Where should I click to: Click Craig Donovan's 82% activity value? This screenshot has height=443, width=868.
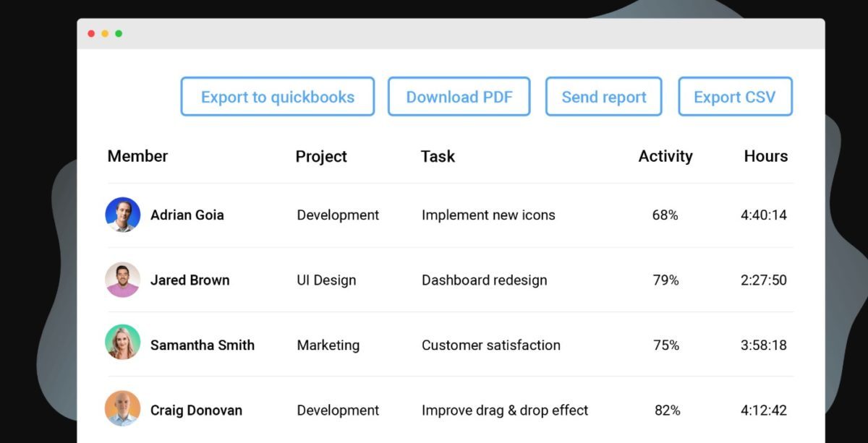tap(668, 410)
